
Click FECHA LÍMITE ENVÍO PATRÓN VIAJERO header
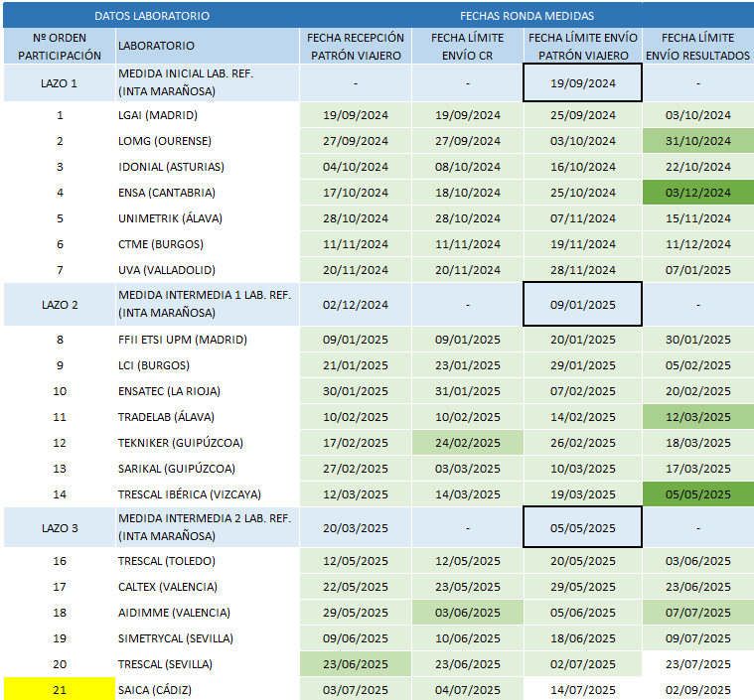tap(583, 46)
